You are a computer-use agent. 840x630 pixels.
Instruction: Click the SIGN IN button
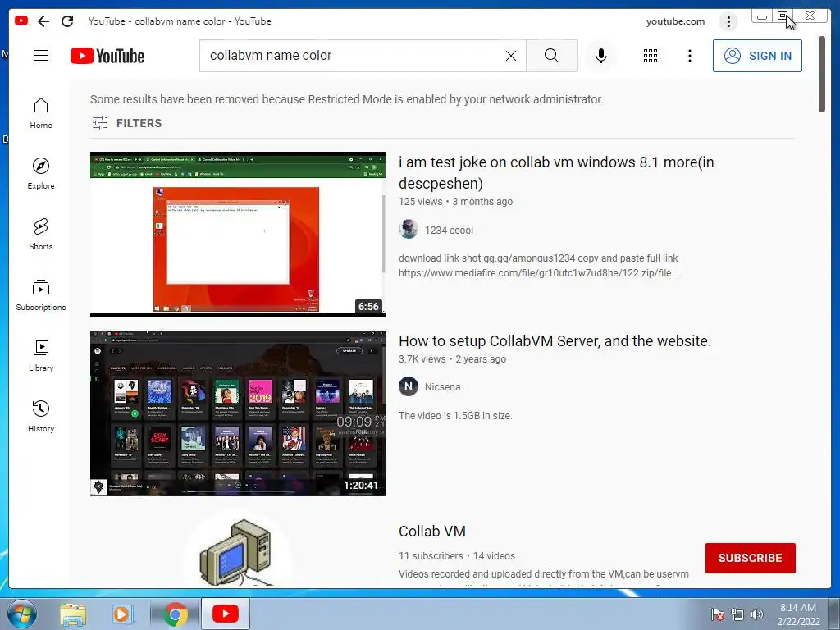[x=757, y=56]
